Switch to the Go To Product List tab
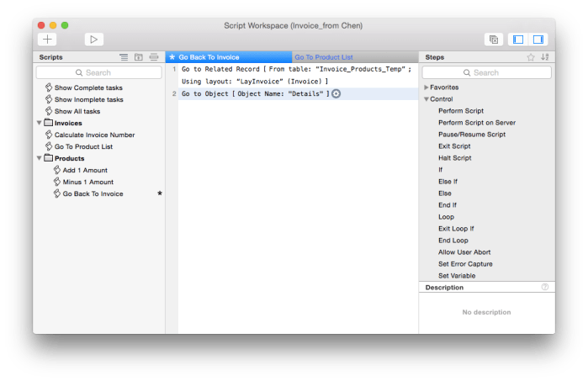588x381 pixels. tap(323, 57)
